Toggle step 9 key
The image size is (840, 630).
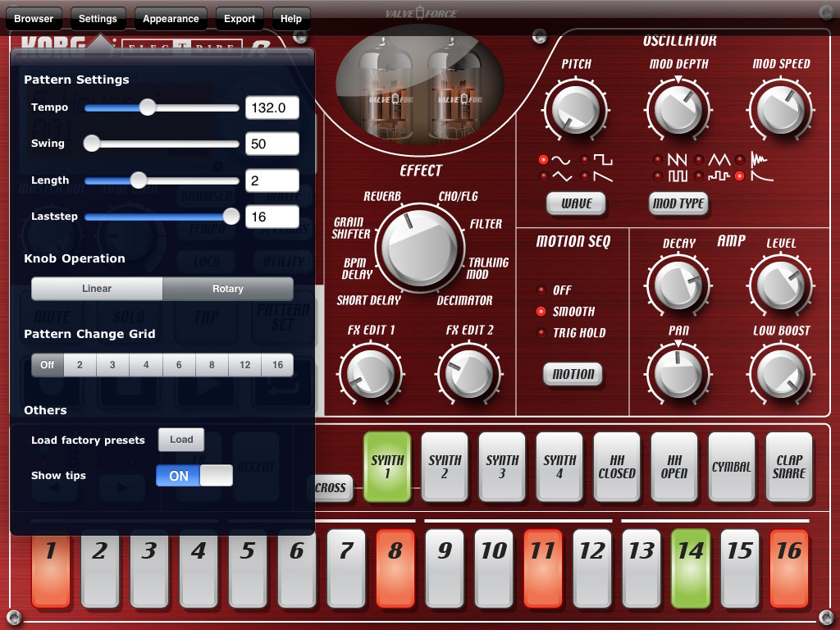pyautogui.click(x=445, y=568)
